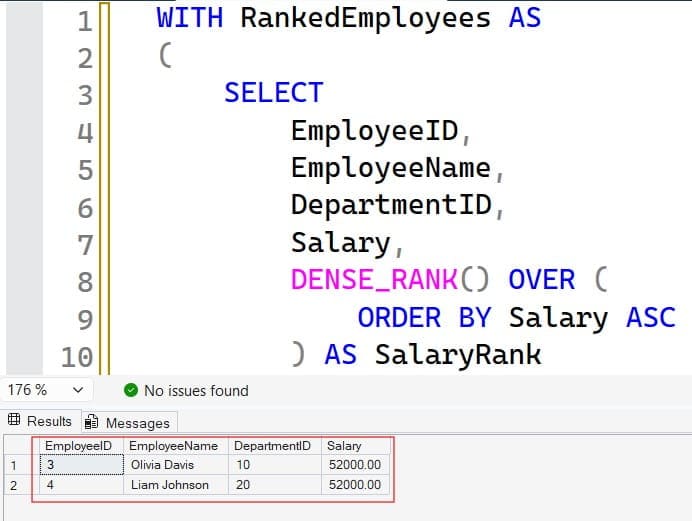Viewport: 692px width, 521px height.
Task: Switch to the Results tab
Action: click(x=41, y=421)
